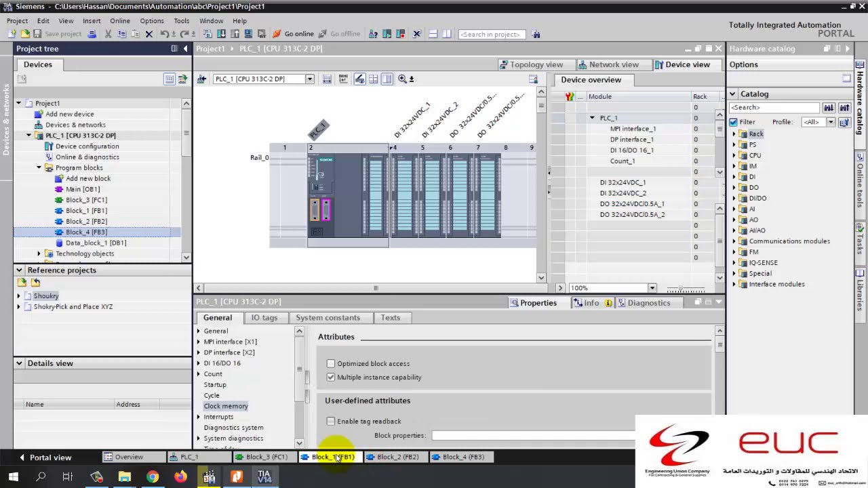Click the Upload from device icon

coord(234,34)
